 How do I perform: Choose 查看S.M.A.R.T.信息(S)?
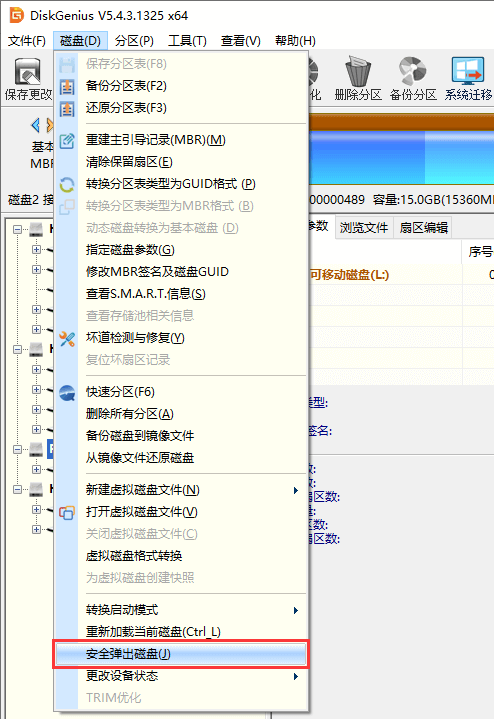(x=180, y=294)
